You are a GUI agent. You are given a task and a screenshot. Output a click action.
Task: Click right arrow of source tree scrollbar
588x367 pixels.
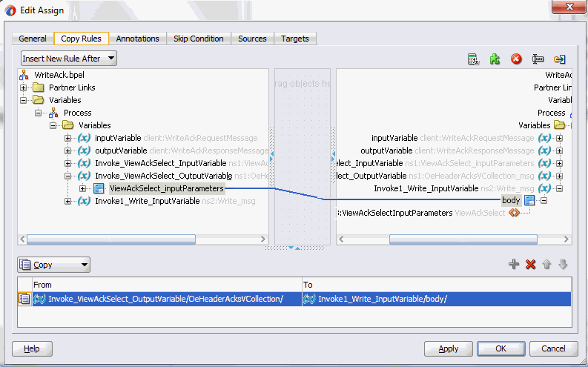263,239
